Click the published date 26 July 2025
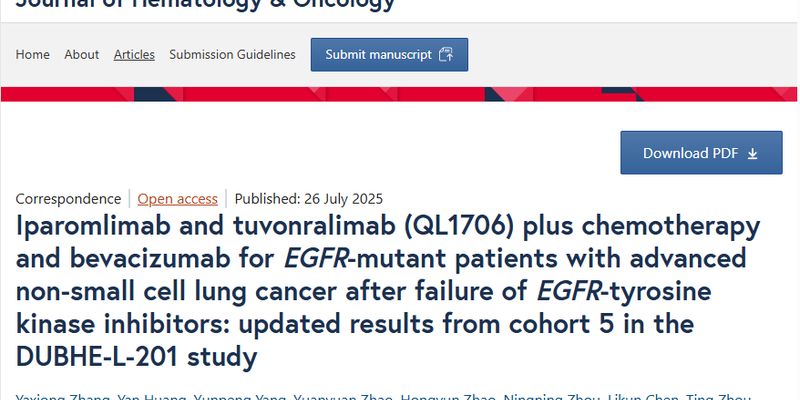This screenshot has height=400, width=800. [308, 198]
